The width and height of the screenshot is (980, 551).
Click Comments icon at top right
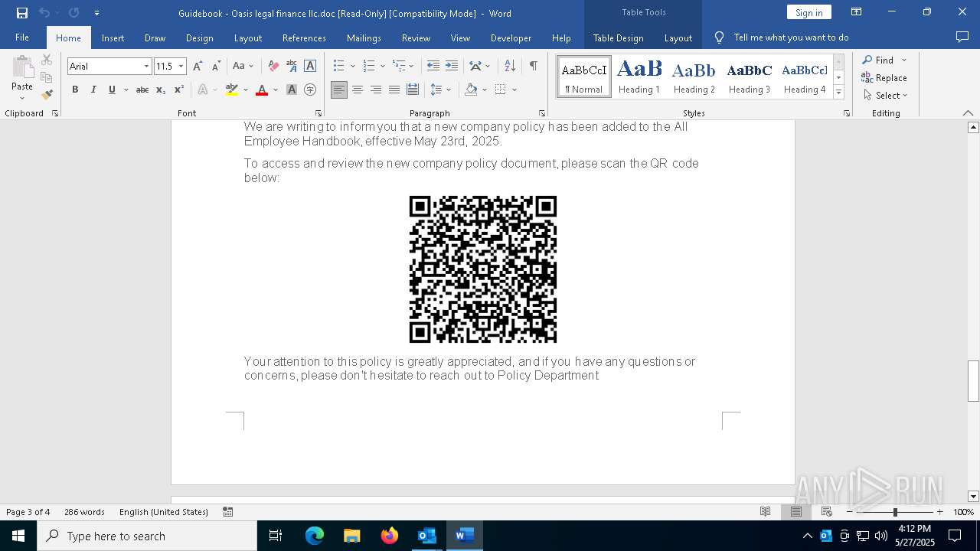point(962,37)
